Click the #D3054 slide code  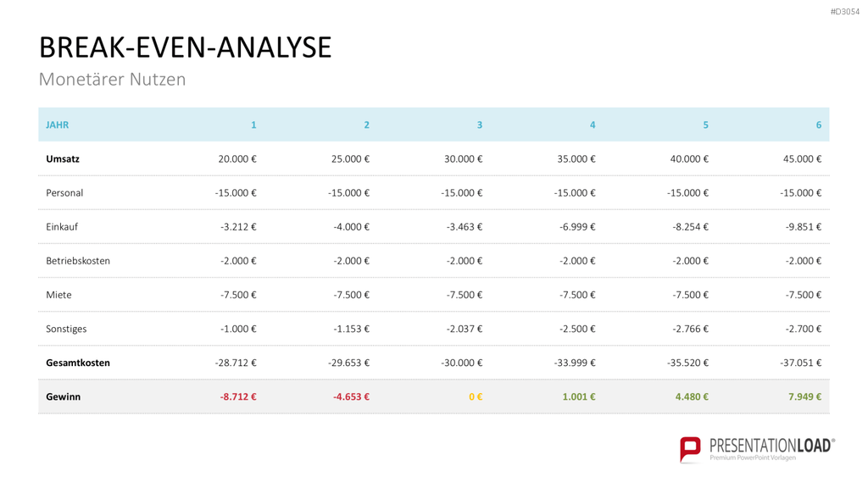(845, 12)
